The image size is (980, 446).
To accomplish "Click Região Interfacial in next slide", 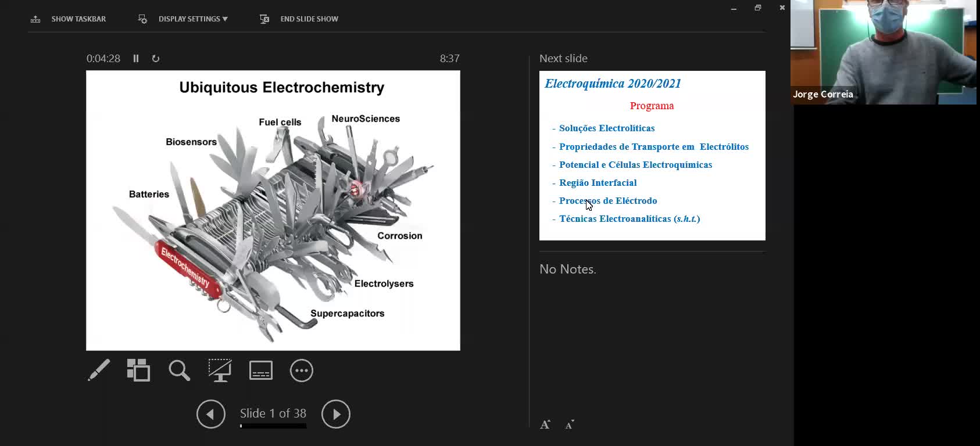I will (x=598, y=183).
